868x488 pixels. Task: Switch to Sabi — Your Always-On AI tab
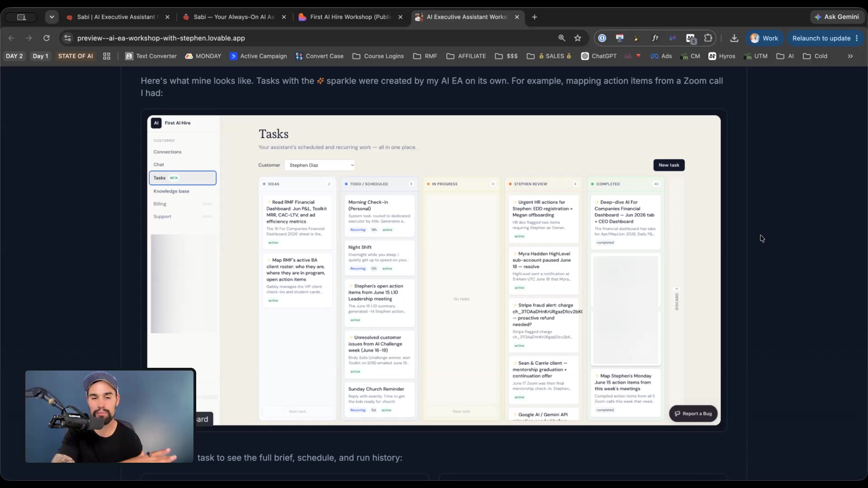pyautogui.click(x=233, y=17)
